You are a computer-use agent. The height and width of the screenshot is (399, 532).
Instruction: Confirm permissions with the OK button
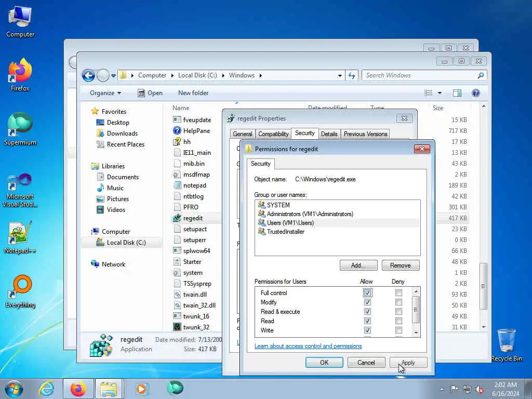tap(324, 362)
